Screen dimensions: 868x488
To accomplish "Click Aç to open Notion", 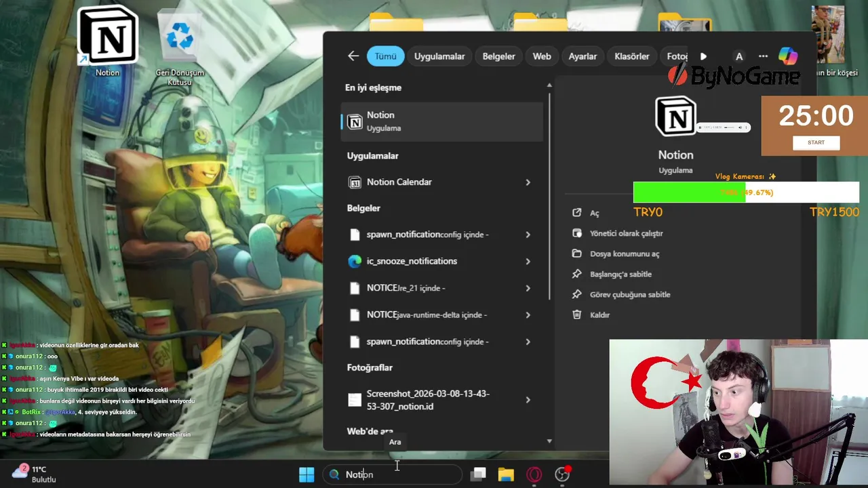I will 594,213.
